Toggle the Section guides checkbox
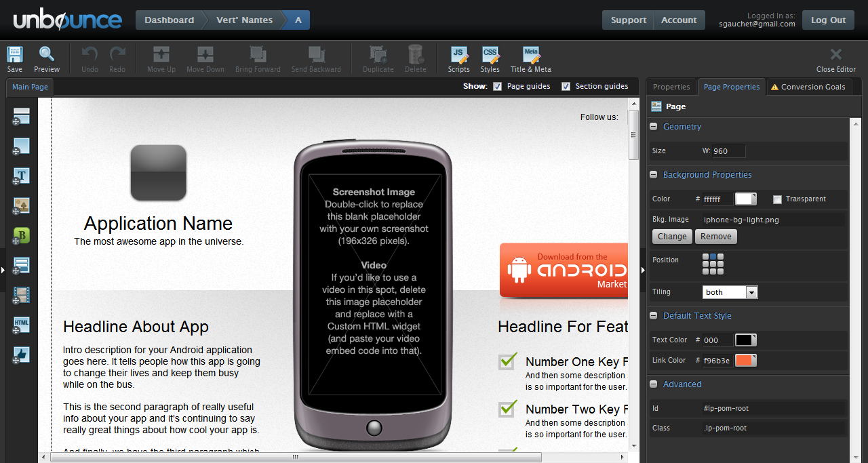Viewport: 868px width, 463px height. (566, 87)
